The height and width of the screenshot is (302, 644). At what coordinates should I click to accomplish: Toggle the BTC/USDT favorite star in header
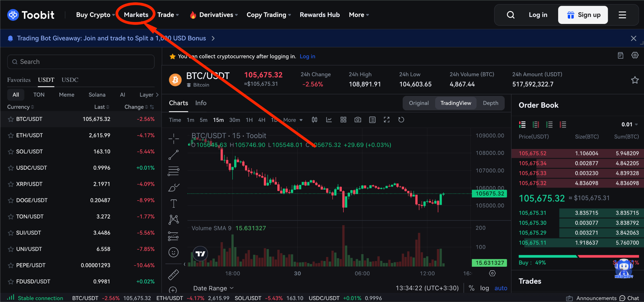(x=635, y=80)
